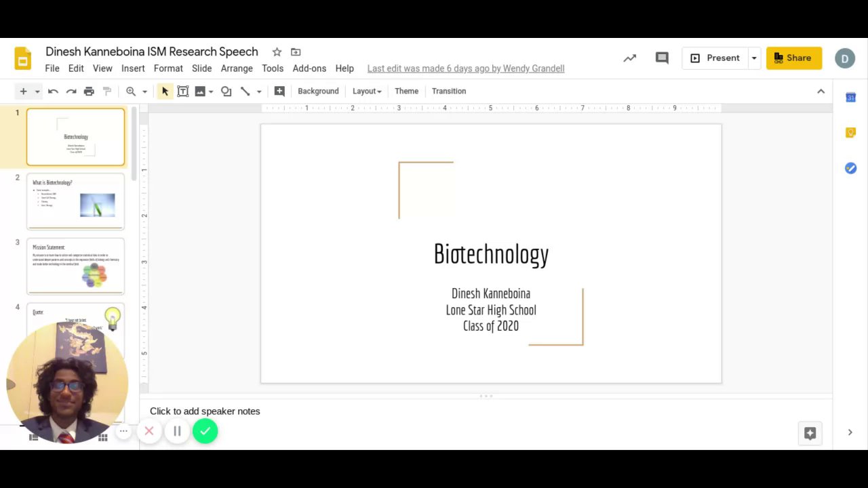Expand the side panel chevron
This screenshot has width=868, height=488.
click(850, 432)
